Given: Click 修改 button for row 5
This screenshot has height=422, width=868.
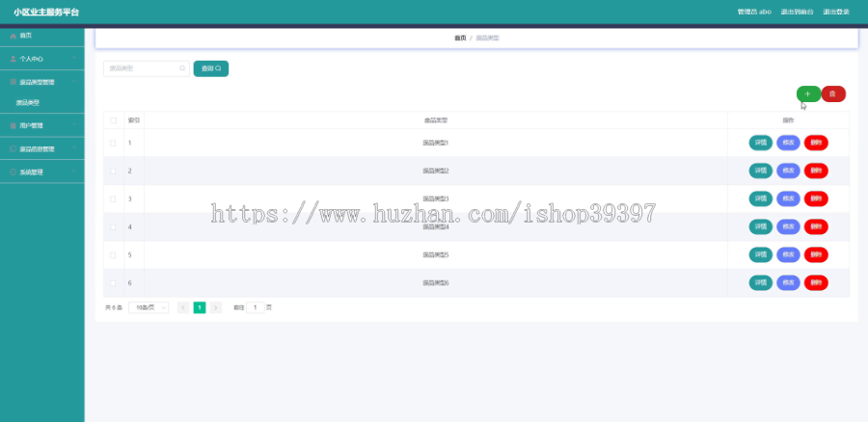Looking at the screenshot, I should [788, 255].
